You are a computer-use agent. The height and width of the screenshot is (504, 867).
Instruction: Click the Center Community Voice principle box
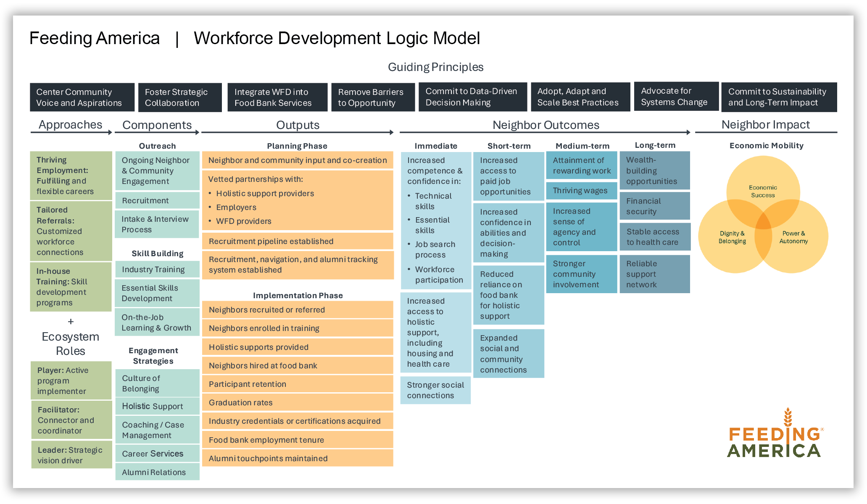pyautogui.click(x=82, y=97)
